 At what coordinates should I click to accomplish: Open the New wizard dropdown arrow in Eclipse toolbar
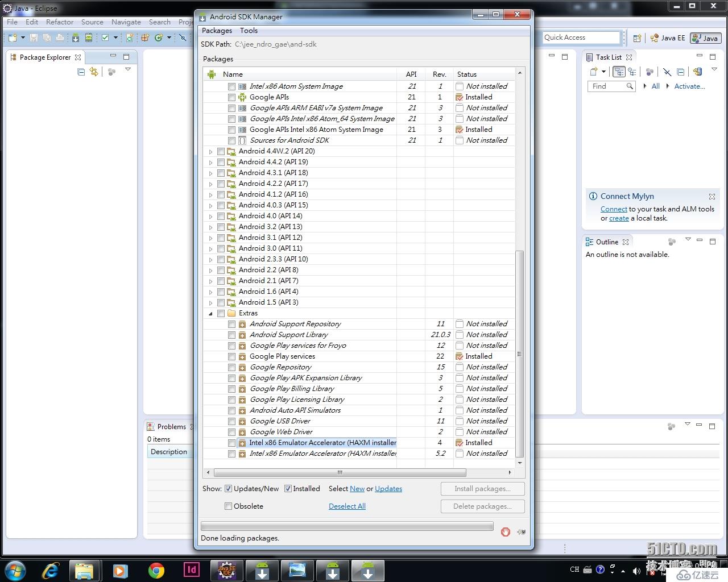pos(23,38)
